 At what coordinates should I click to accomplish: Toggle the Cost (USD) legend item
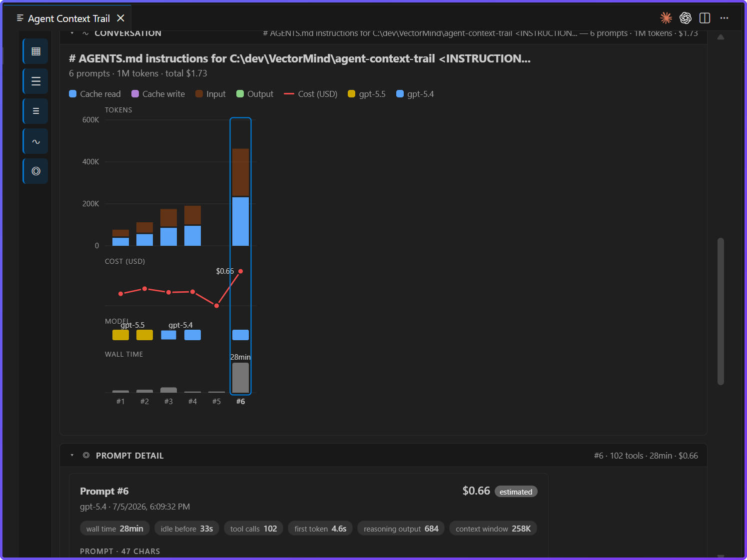(310, 94)
